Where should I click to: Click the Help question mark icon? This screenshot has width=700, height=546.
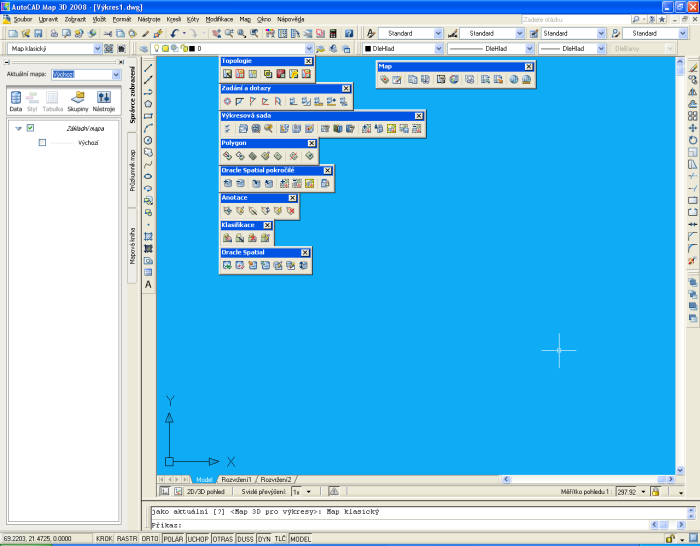click(349, 33)
